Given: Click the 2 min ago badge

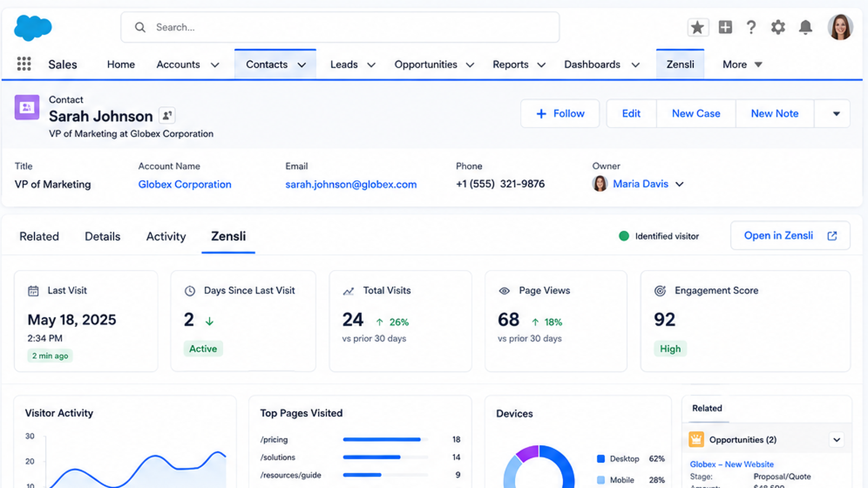Looking at the screenshot, I should (50, 356).
